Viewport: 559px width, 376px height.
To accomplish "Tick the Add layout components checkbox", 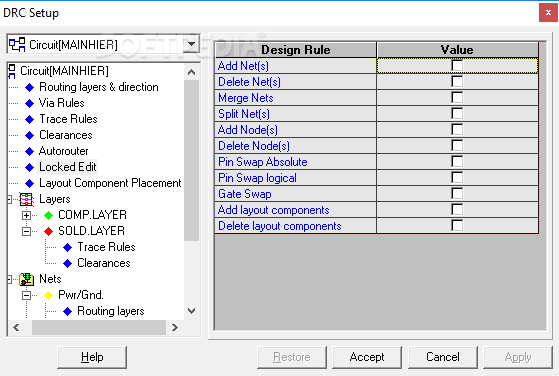I will [x=457, y=210].
